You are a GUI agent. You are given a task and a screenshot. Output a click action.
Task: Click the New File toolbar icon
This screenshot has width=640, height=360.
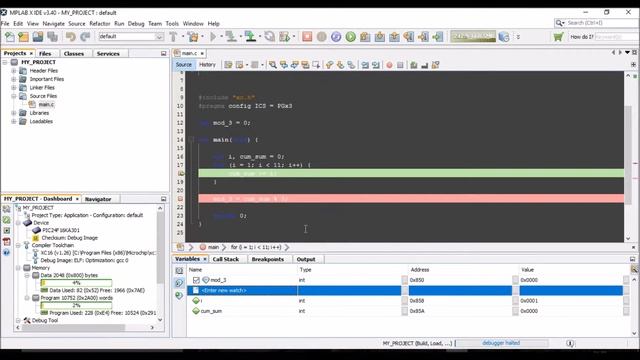point(9,37)
